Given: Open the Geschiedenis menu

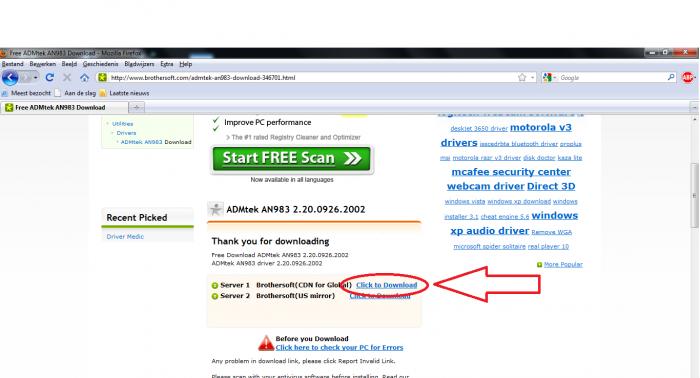Looking at the screenshot, I should click(100, 64).
